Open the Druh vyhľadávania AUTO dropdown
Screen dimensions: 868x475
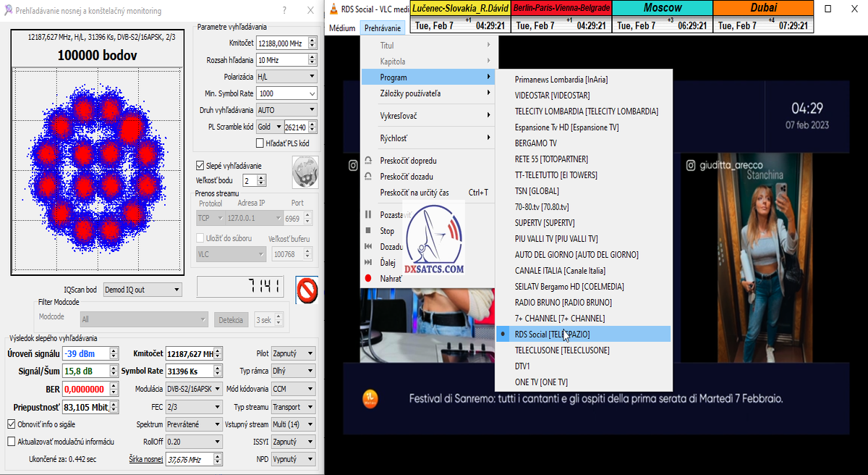pos(286,110)
